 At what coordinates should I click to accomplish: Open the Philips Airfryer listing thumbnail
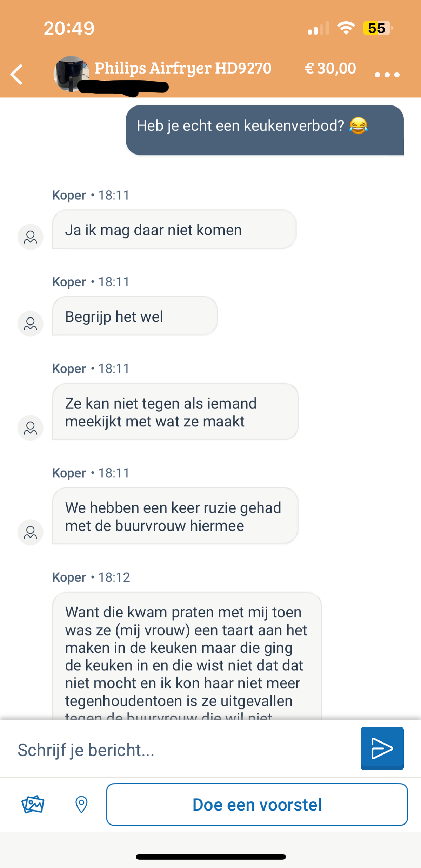(x=71, y=73)
